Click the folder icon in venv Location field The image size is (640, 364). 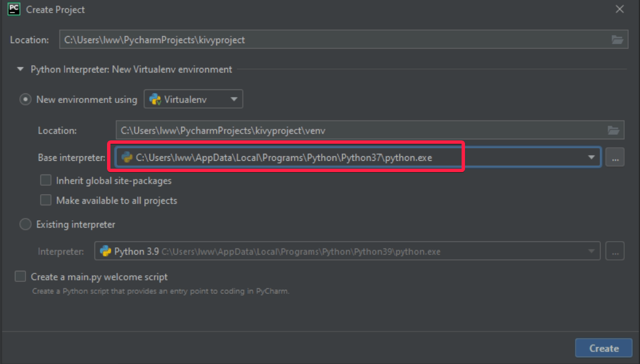point(613,130)
